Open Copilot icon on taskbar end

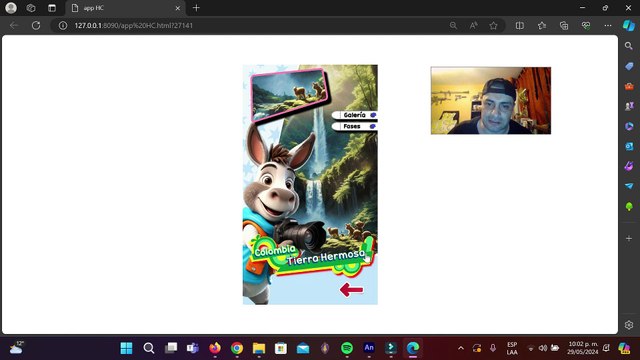click(x=624, y=348)
